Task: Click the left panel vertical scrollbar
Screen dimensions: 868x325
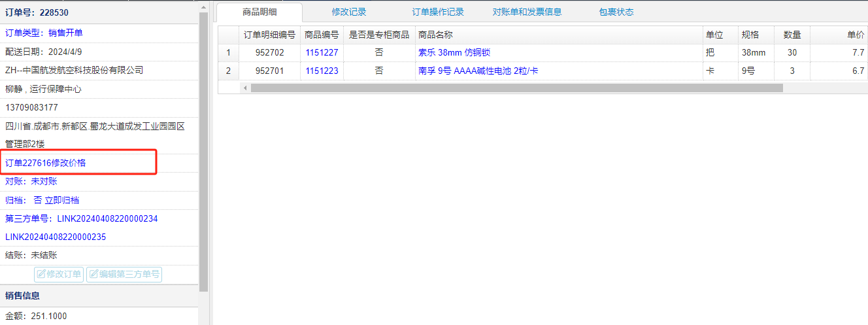Action: coord(203,150)
